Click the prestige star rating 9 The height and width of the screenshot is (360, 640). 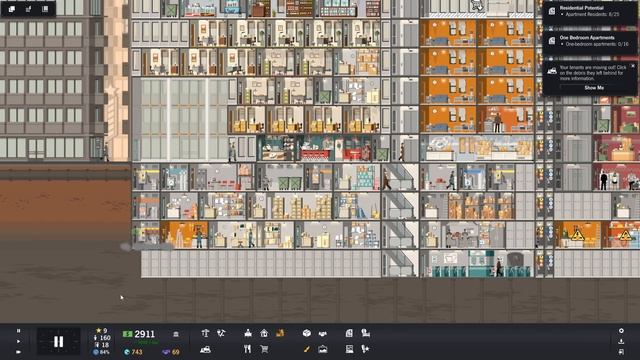tap(102, 331)
